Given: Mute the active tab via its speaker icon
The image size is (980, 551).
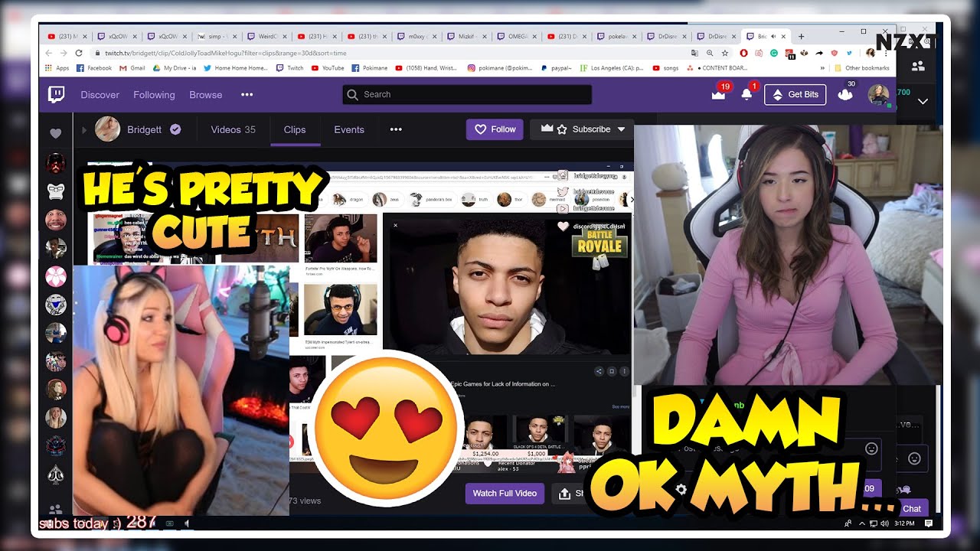Looking at the screenshot, I should pyautogui.click(x=773, y=36).
